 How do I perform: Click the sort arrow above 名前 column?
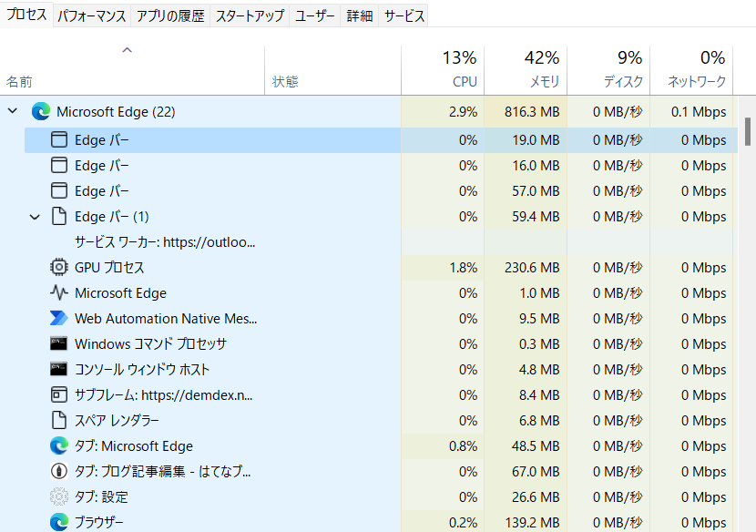point(127,50)
